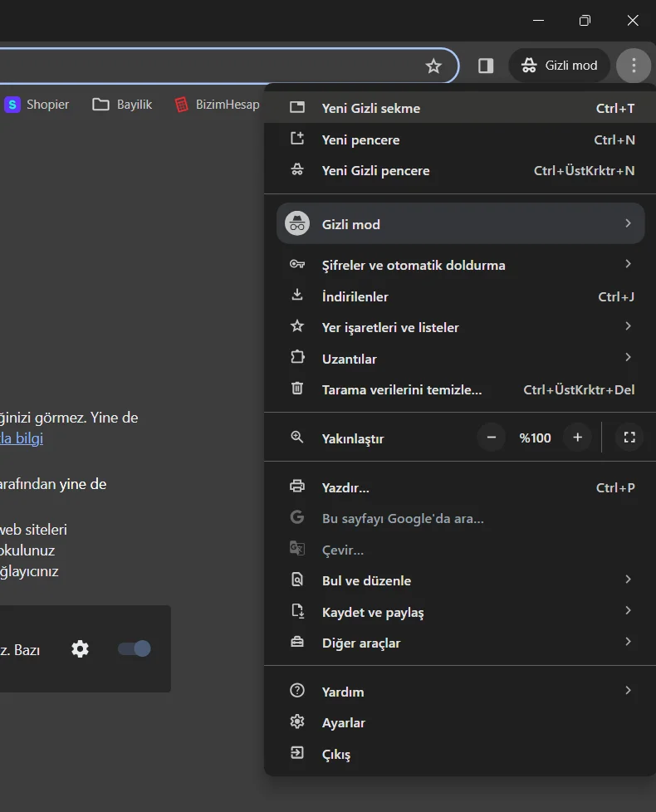The height and width of the screenshot is (812, 656).
Task: Open Shopier bookmark
Action: [37, 105]
